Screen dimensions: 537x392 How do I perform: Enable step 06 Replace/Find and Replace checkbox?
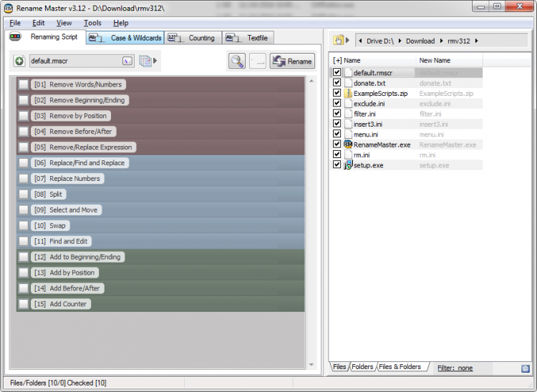[x=24, y=163]
